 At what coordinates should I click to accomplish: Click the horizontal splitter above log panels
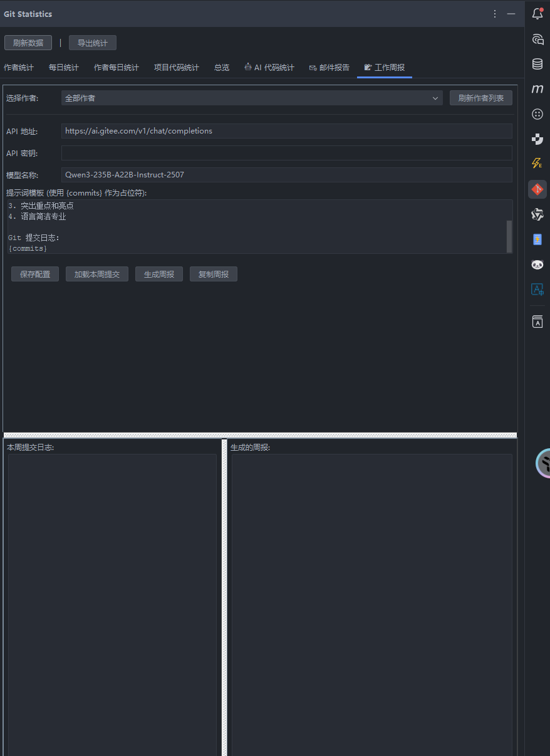[x=260, y=435]
